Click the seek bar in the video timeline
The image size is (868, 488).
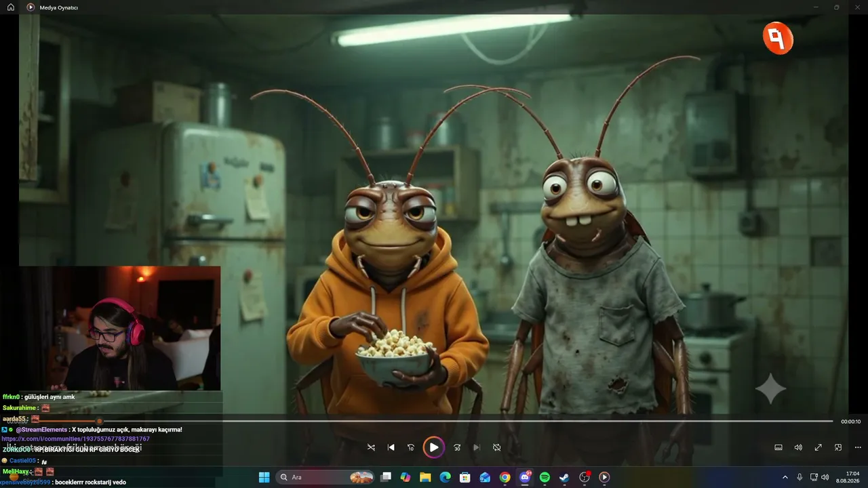(x=434, y=422)
